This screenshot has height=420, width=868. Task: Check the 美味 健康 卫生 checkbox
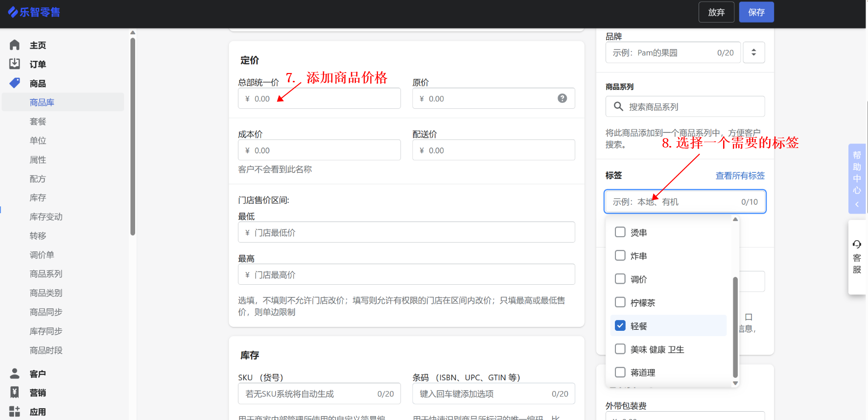(620, 348)
